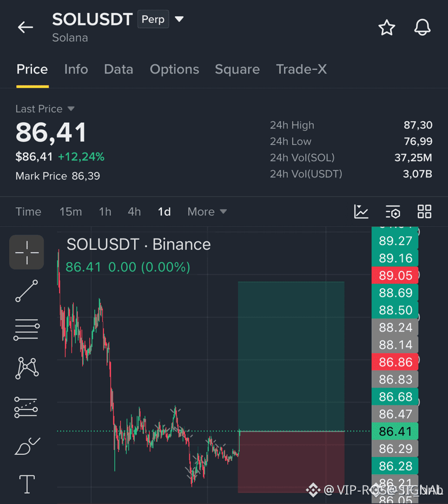
Task: Select the brush drawing tool
Action: click(28, 446)
